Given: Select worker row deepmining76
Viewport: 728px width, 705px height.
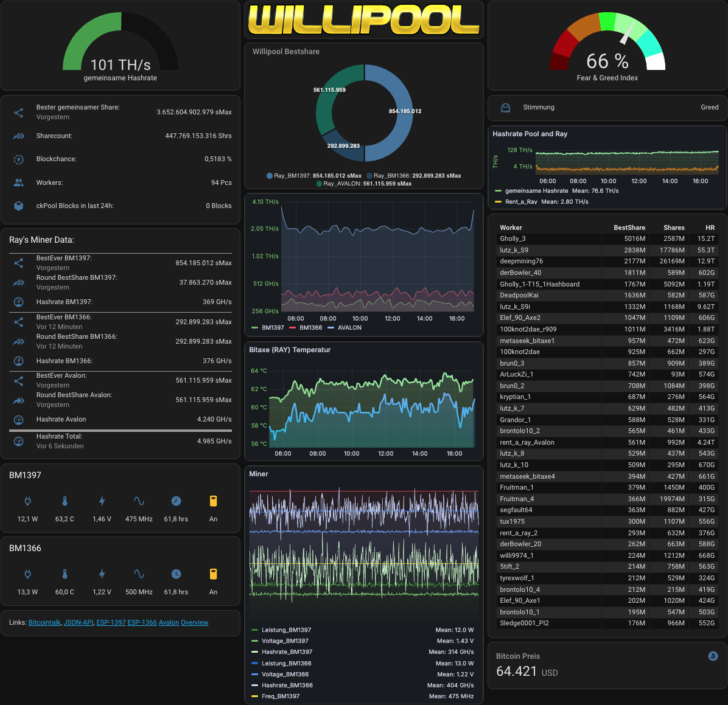Looking at the screenshot, I should tap(607, 262).
